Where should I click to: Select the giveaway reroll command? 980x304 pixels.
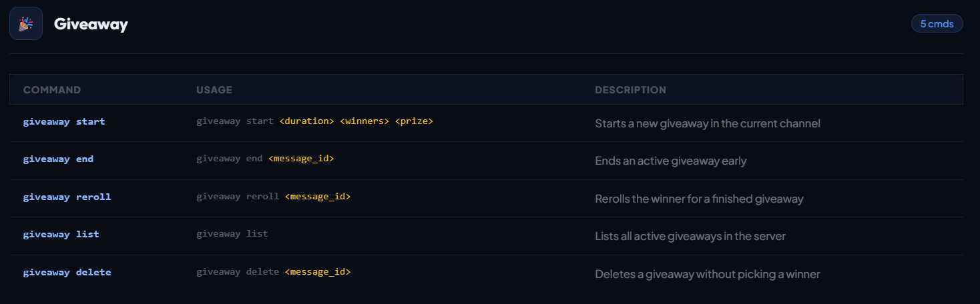pos(67,197)
